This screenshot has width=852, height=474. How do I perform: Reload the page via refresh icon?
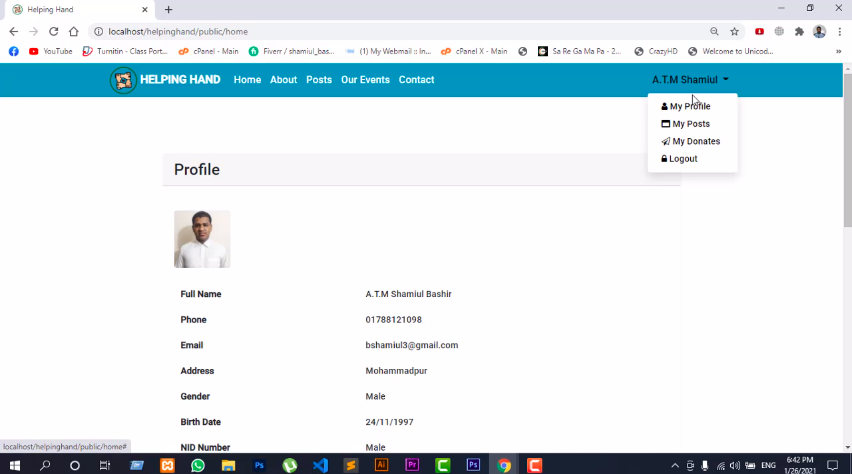point(53,32)
